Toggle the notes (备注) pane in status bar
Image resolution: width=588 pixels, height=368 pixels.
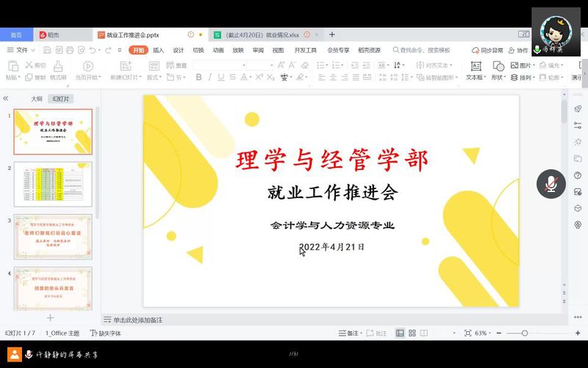coord(352,333)
